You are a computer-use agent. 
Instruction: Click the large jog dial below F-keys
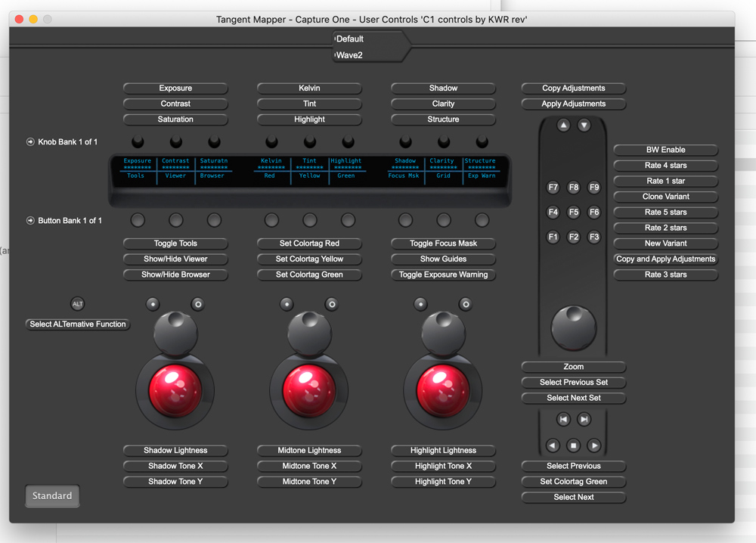574,327
